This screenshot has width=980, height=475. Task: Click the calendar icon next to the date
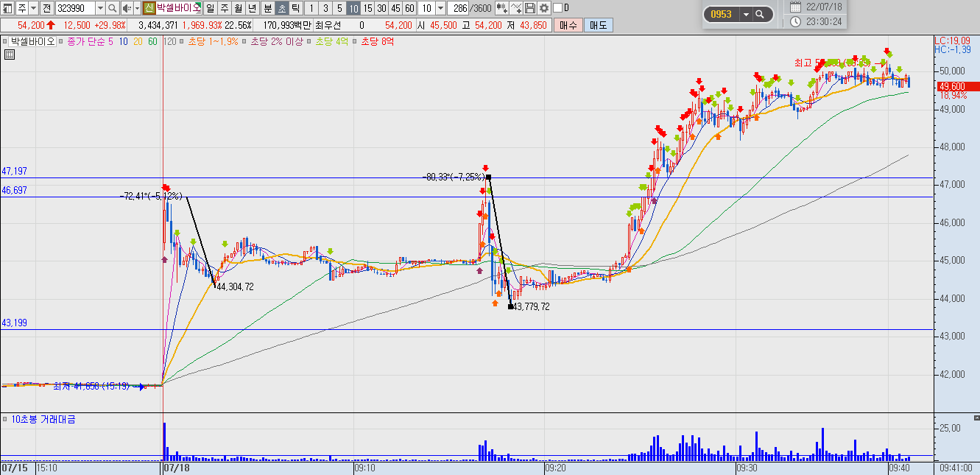(x=796, y=7)
